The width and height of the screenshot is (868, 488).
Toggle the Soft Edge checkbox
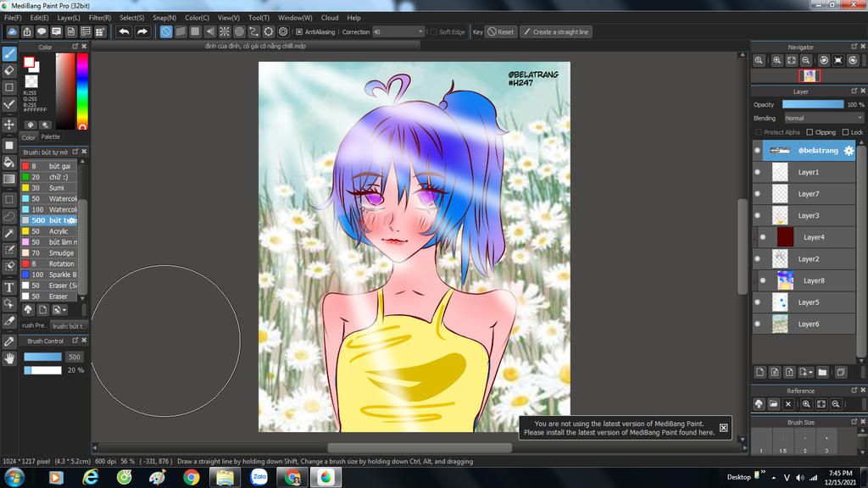point(434,32)
